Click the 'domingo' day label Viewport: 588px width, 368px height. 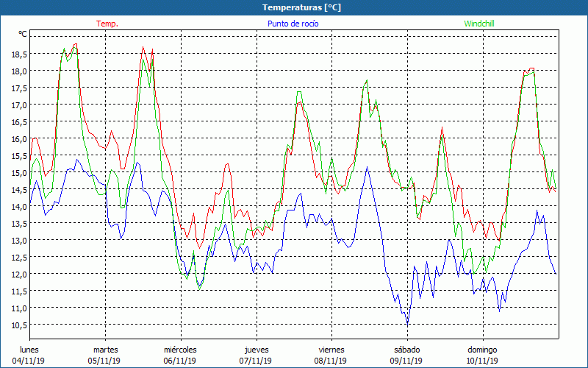click(482, 350)
